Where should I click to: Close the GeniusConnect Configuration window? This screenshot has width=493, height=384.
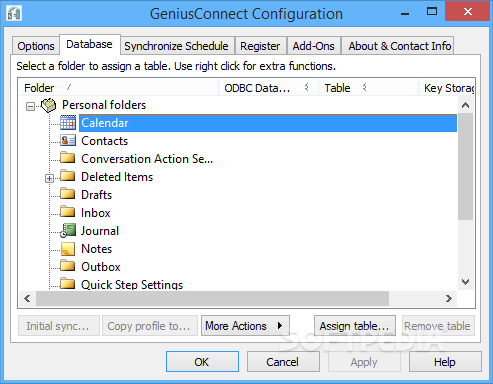pos(468,12)
